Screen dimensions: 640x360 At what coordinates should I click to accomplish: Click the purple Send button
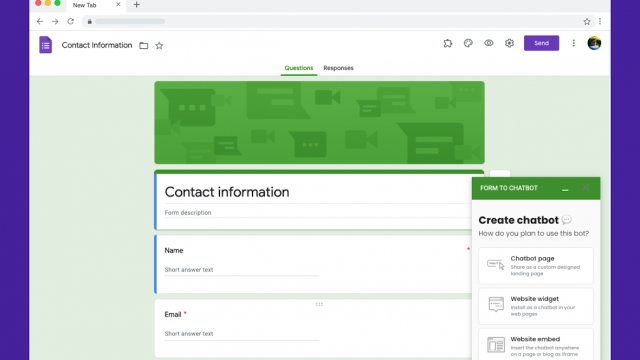[x=541, y=43]
